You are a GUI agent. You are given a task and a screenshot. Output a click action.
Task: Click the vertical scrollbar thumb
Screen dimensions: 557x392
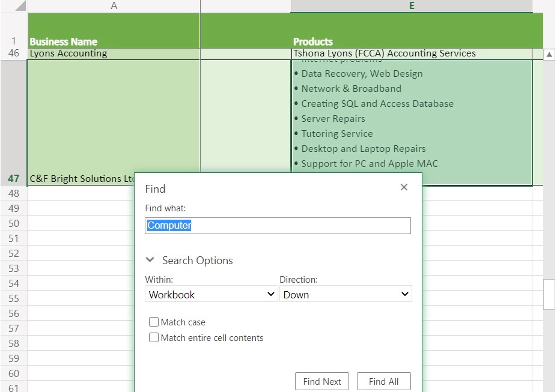click(x=549, y=294)
